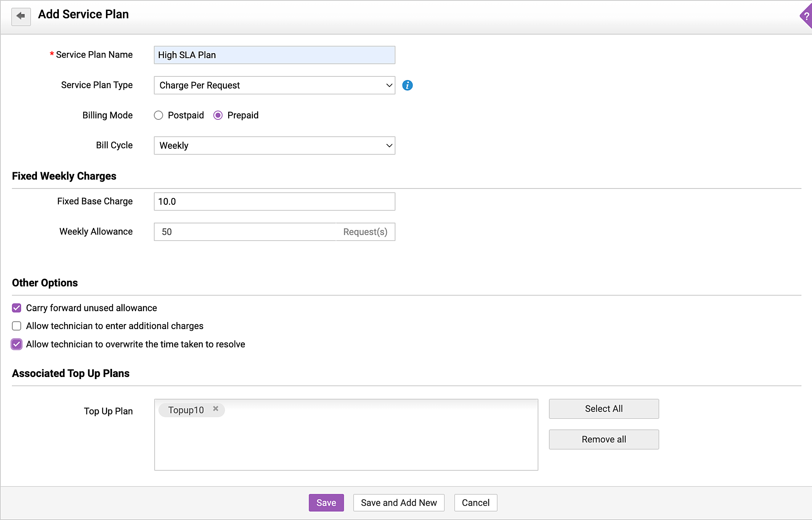The image size is (812, 520).
Task: Open the purple help question mark
Action: [x=806, y=17]
